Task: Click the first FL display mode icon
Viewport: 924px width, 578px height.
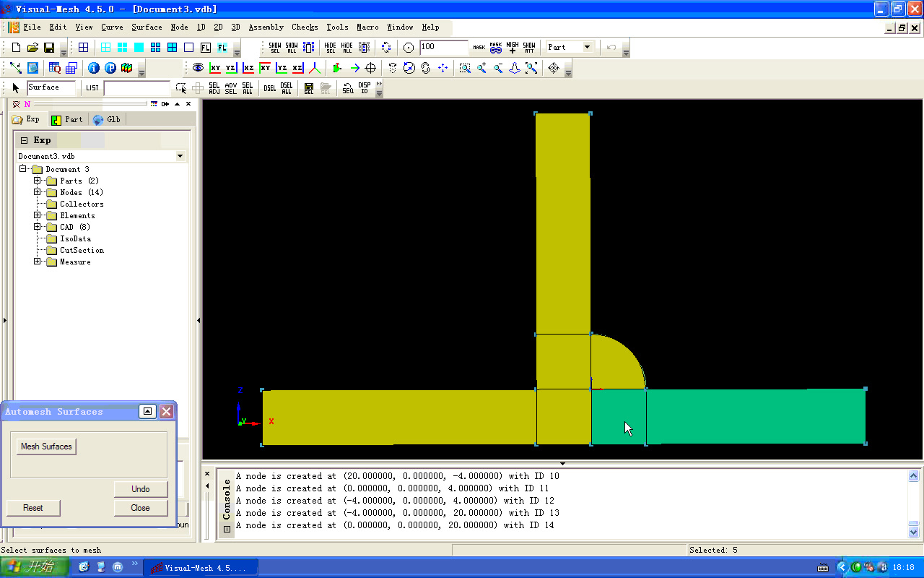Action: tap(206, 48)
